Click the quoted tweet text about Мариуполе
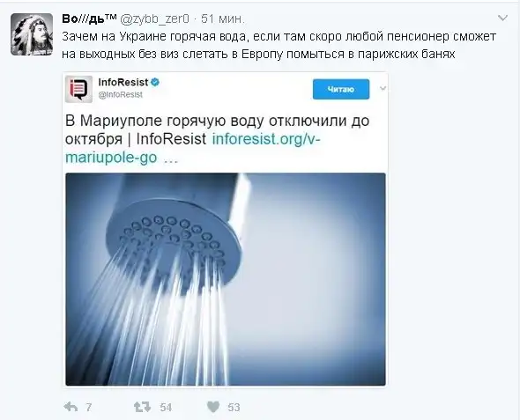Viewport: 520px width, 420px height. coord(217,139)
